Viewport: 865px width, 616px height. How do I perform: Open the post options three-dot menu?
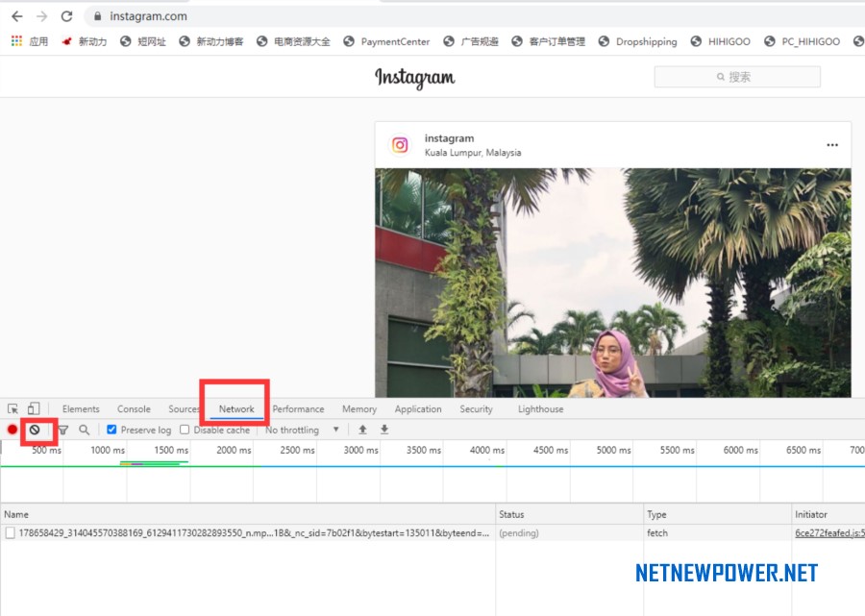click(832, 145)
